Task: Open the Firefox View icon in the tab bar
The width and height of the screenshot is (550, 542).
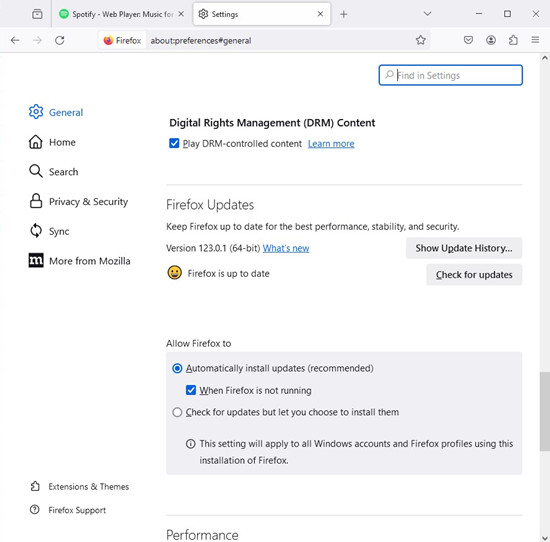Action: click(37, 14)
